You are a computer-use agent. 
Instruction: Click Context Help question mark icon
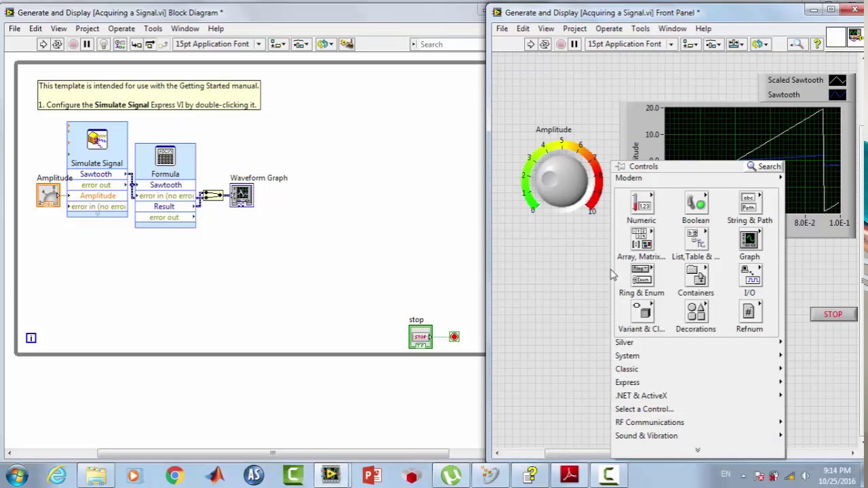coord(817,44)
